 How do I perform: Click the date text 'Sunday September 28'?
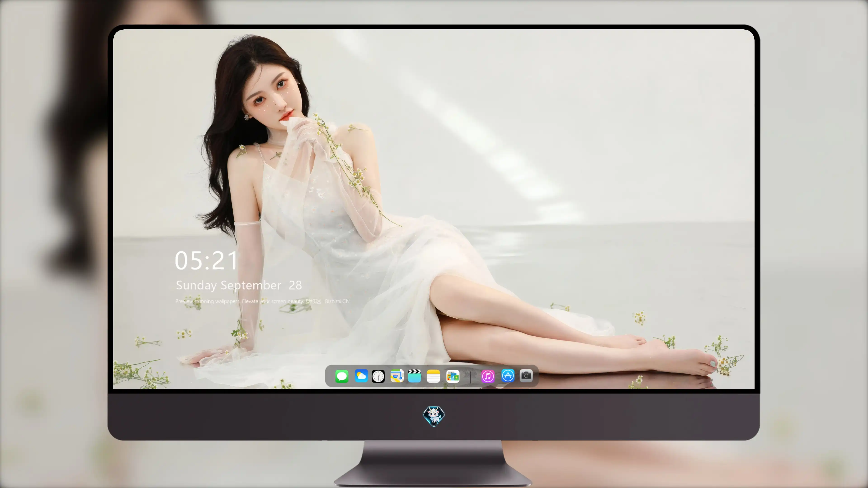[x=239, y=286]
